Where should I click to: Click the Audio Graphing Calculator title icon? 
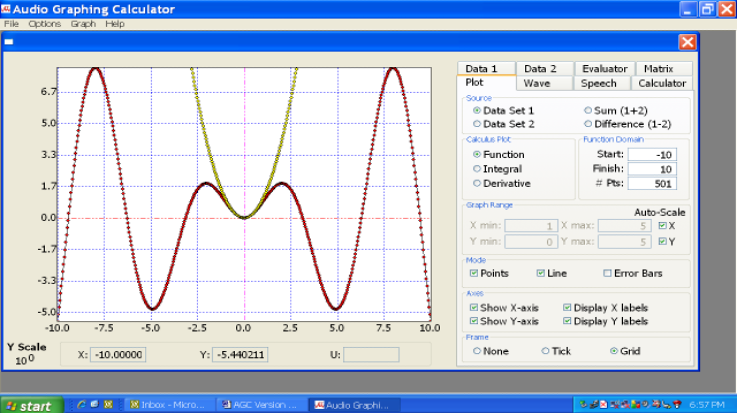6,9
